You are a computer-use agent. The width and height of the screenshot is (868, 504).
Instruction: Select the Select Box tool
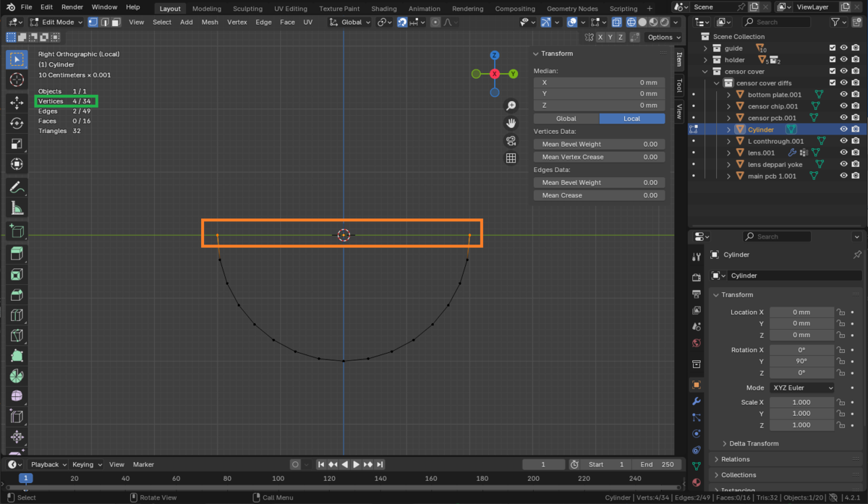tap(17, 59)
